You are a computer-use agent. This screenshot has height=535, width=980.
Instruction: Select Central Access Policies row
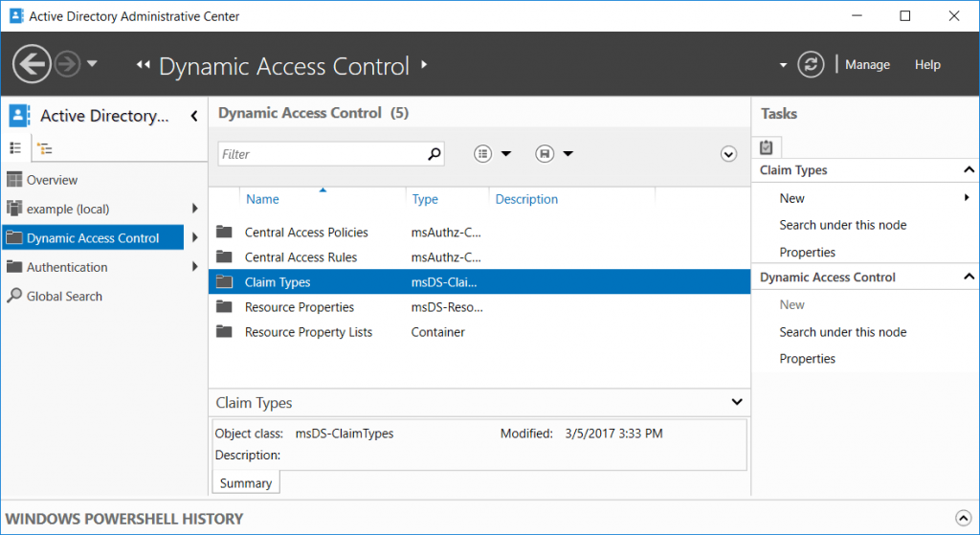coord(306,233)
